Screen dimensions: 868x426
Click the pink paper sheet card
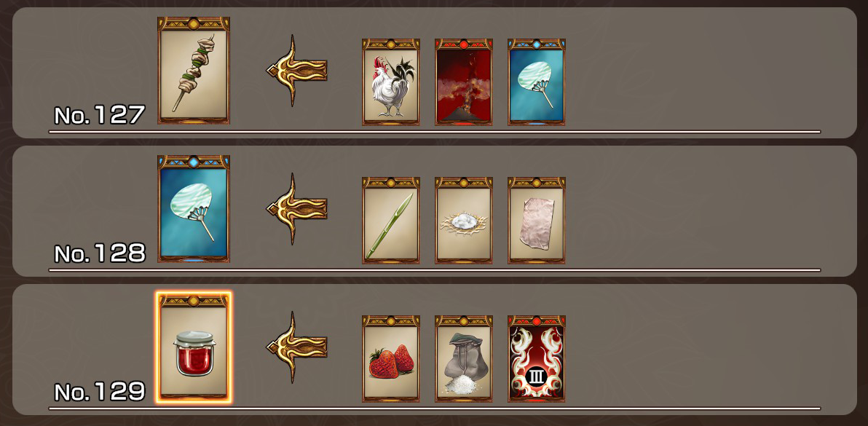tap(537, 220)
